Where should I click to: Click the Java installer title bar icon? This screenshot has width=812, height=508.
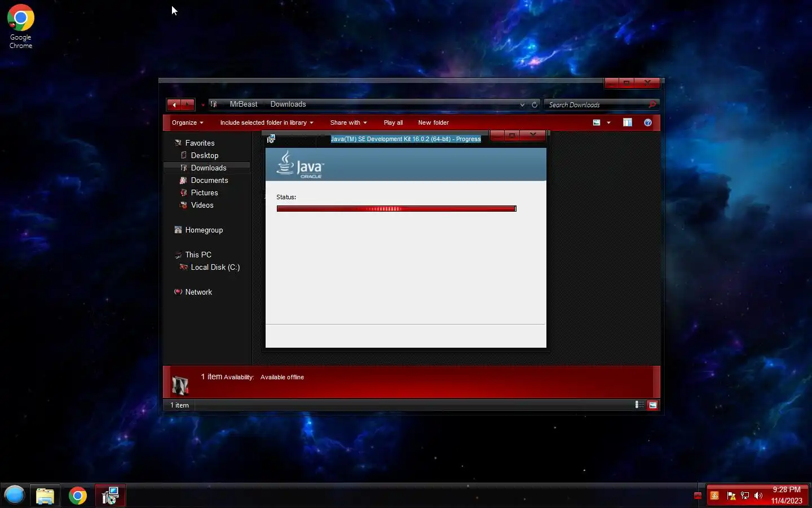pyautogui.click(x=271, y=139)
